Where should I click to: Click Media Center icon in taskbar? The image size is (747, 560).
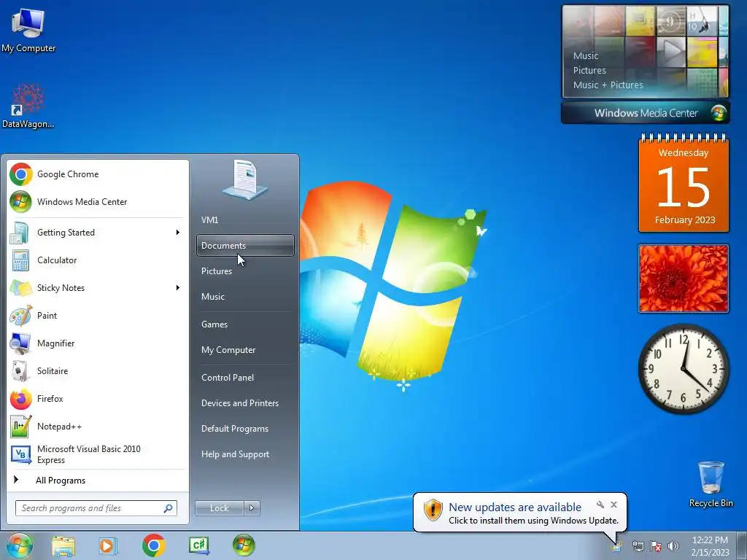click(244, 545)
